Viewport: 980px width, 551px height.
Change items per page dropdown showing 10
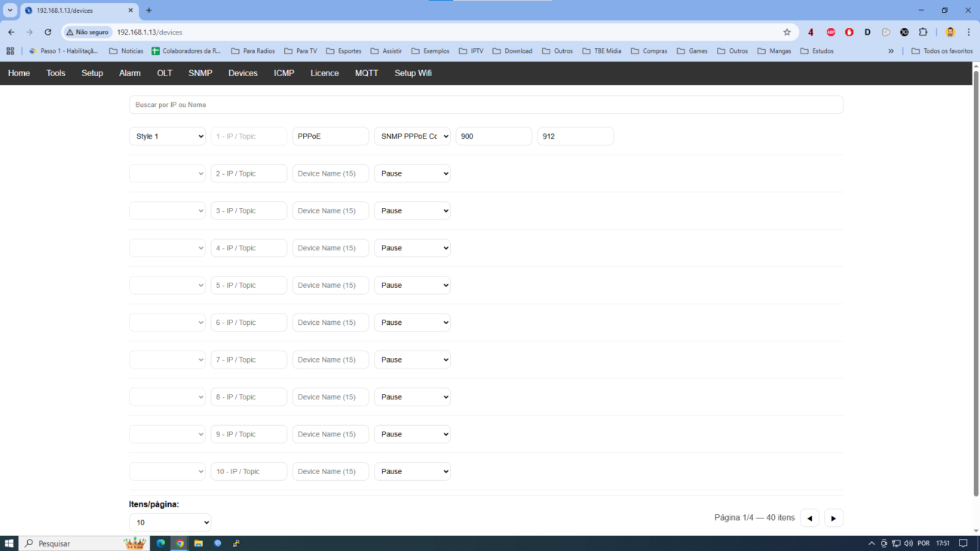170,522
